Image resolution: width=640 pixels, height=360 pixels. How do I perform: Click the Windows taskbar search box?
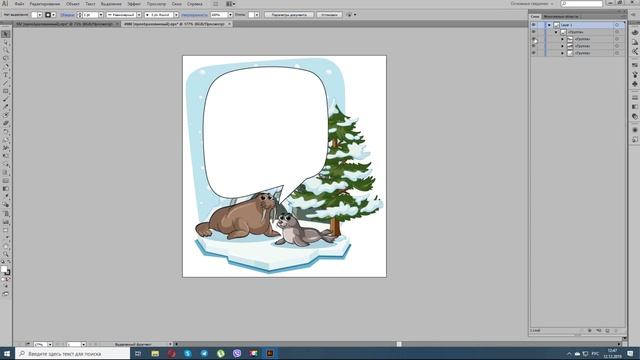tap(73, 353)
